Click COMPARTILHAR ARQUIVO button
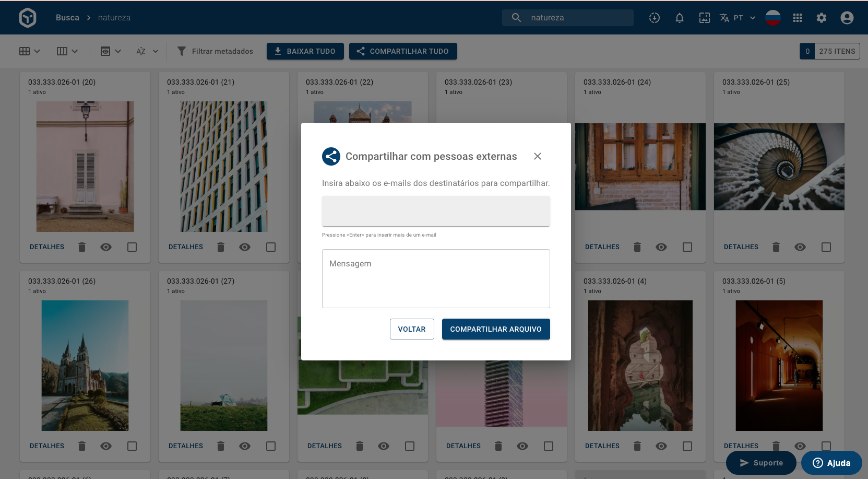The width and height of the screenshot is (868, 479). click(x=496, y=329)
